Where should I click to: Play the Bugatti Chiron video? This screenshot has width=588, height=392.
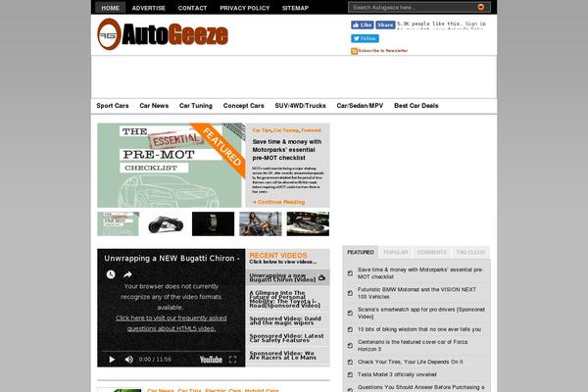point(112,360)
